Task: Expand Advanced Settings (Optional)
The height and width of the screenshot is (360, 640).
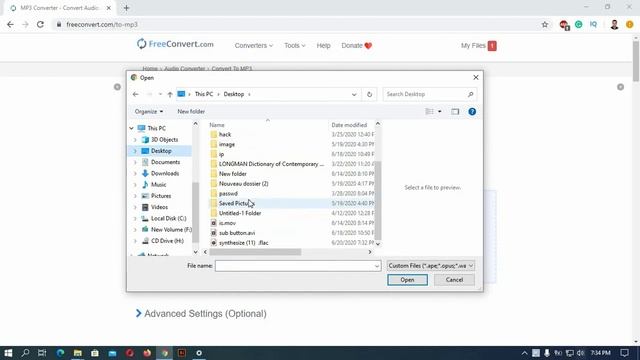Action: (201, 313)
